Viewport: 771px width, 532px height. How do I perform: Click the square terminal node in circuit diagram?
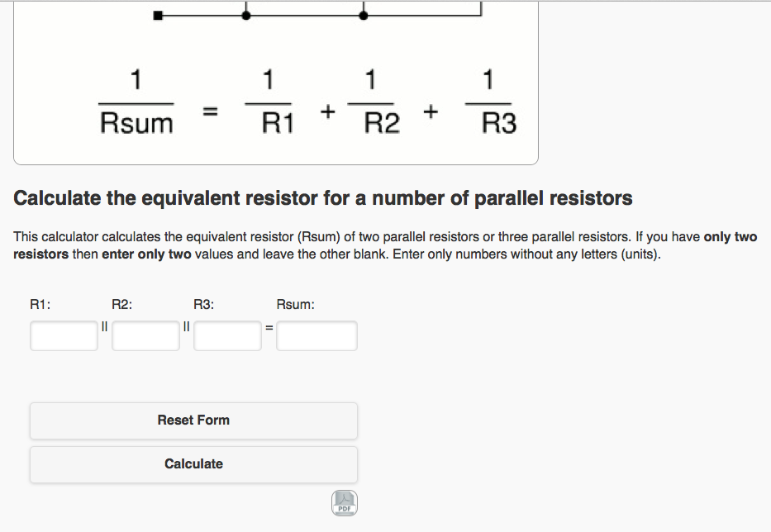click(158, 15)
